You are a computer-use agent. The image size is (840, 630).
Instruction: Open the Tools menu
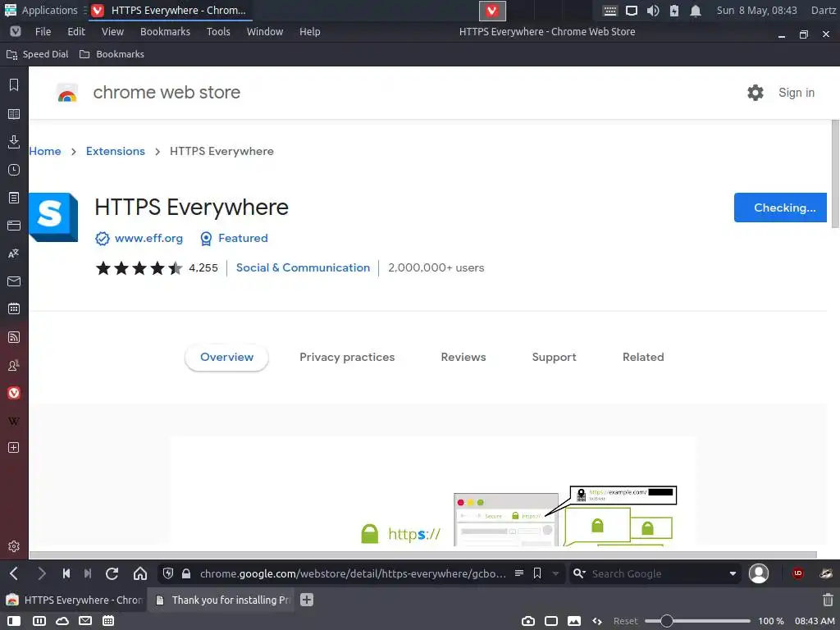(x=218, y=32)
